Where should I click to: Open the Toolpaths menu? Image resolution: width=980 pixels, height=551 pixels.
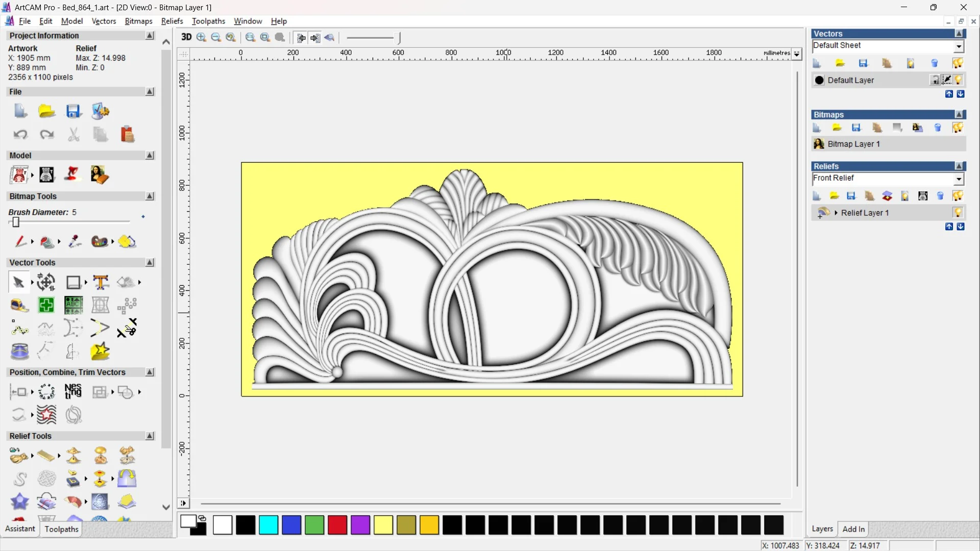click(208, 21)
